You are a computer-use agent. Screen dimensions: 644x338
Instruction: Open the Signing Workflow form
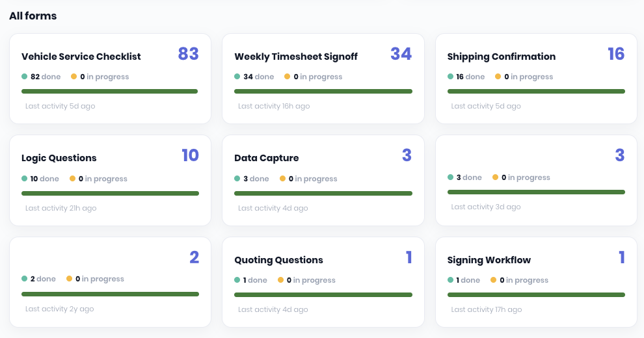tap(489, 260)
